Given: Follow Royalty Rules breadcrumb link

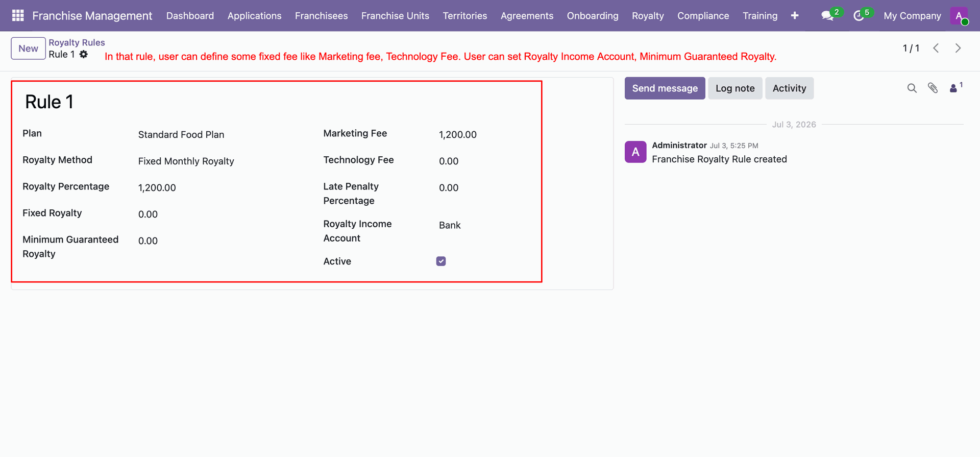Looking at the screenshot, I should point(77,42).
